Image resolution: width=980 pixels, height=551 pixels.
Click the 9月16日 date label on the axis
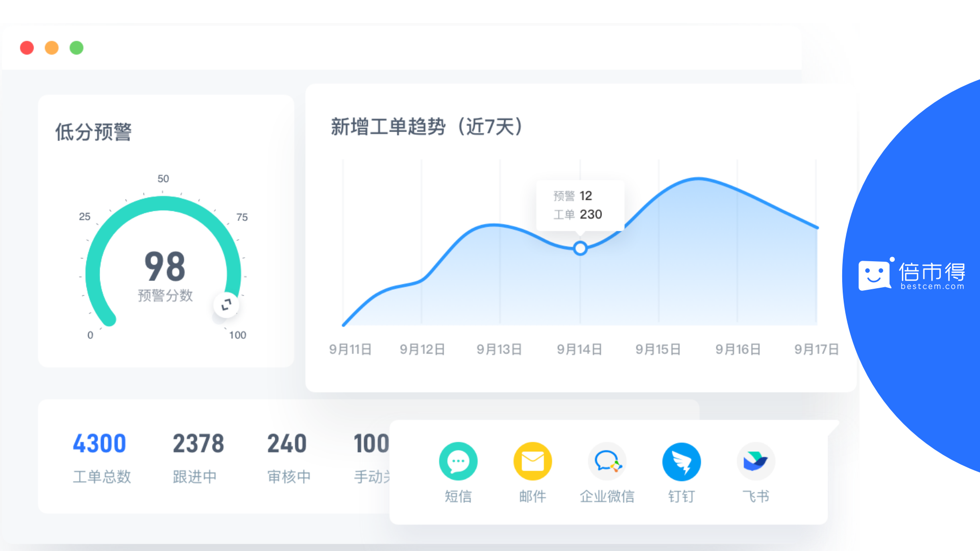(738, 349)
